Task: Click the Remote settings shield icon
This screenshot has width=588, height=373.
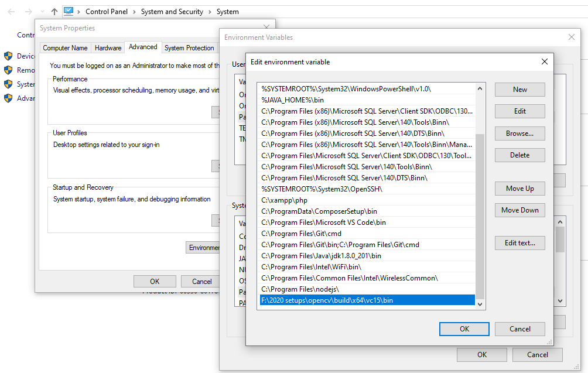Action: click(8, 70)
